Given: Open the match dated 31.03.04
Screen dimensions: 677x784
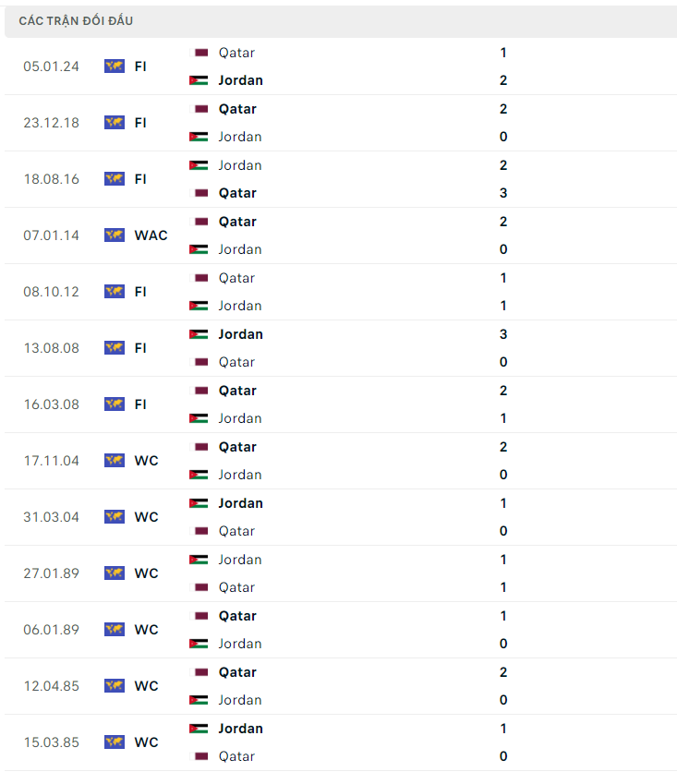Looking at the screenshot, I should pyautogui.click(x=52, y=517).
